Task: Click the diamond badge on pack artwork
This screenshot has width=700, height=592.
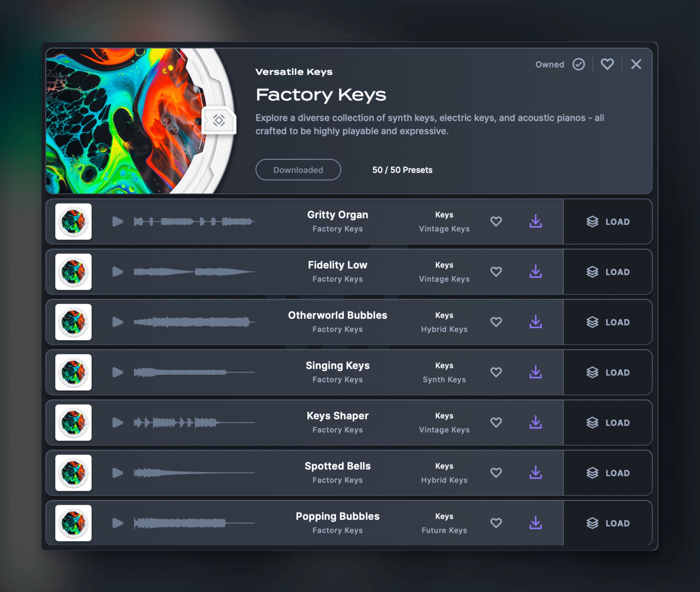Action: pyautogui.click(x=219, y=120)
